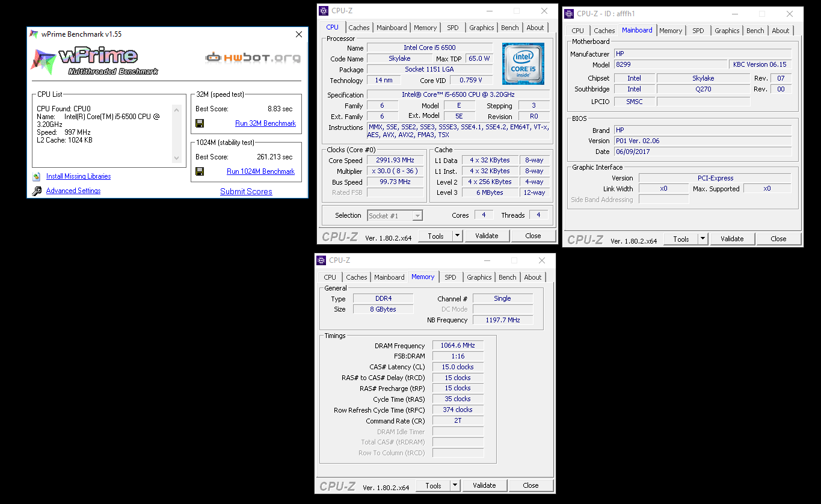Click the Install Missing Libraries icon
821x504 pixels.
(x=37, y=176)
